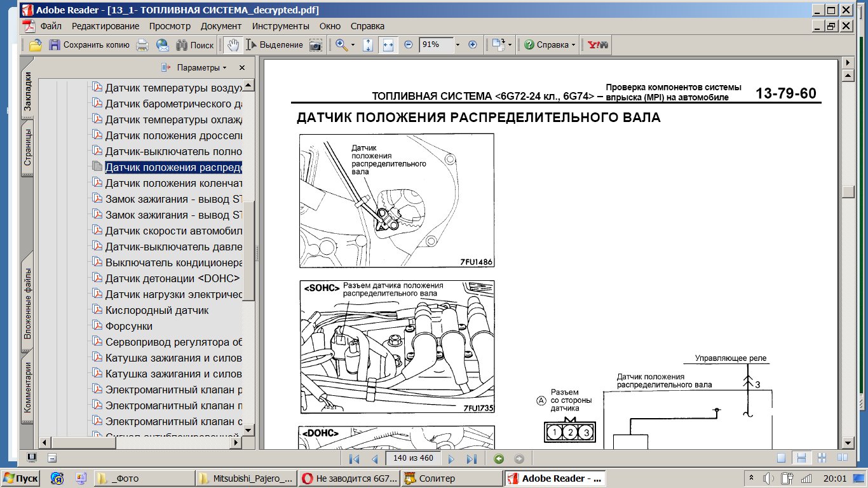Open the Инструменты menu

pyautogui.click(x=280, y=26)
